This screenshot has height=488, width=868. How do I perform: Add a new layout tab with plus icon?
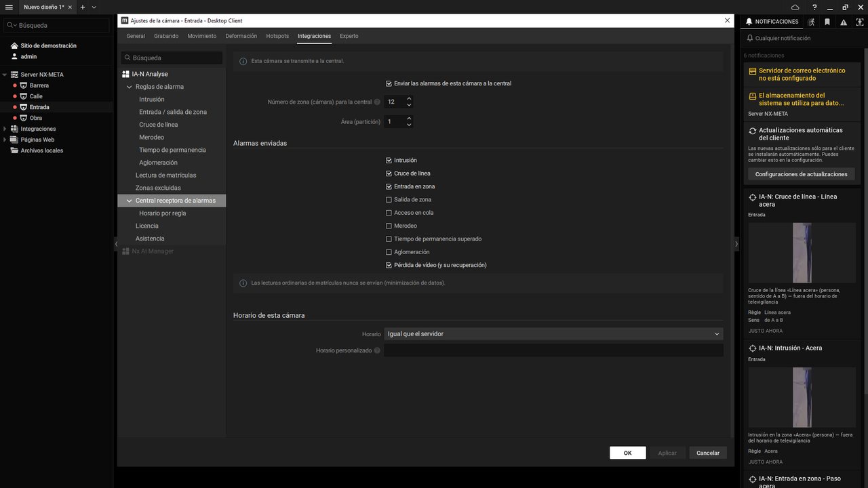pos(83,7)
